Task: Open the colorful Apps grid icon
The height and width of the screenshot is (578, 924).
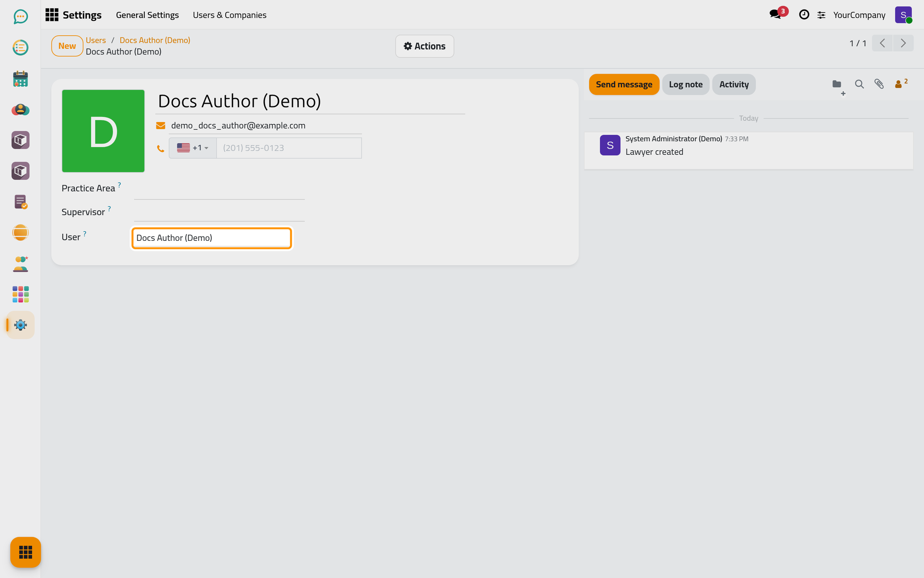Action: click(20, 294)
